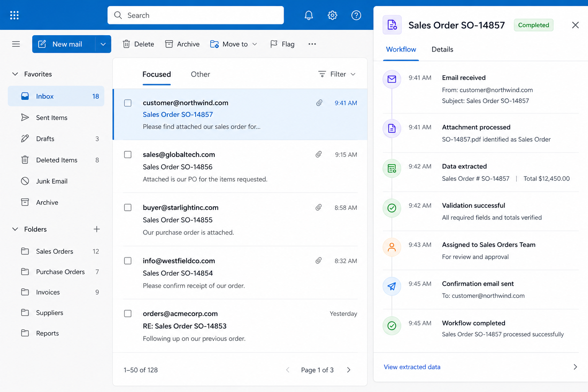Screen dimensions: 588x392
Task: Open the more options ellipsis menu
Action: click(x=312, y=44)
